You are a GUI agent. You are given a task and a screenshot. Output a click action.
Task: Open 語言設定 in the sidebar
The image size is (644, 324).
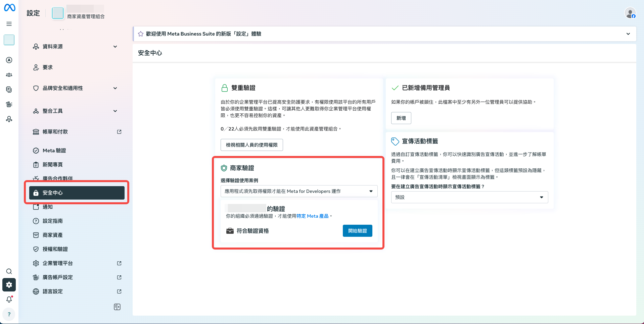(x=77, y=291)
